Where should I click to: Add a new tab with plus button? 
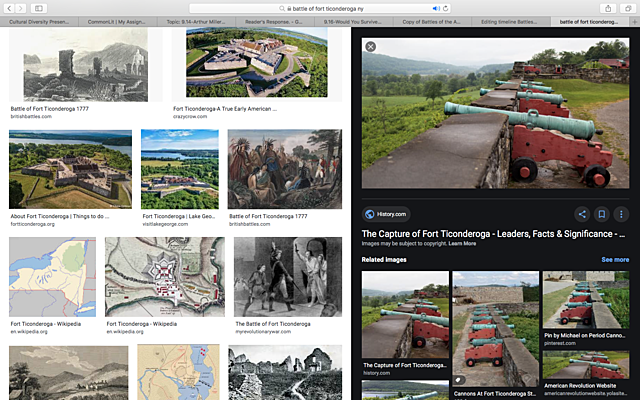[x=635, y=22]
